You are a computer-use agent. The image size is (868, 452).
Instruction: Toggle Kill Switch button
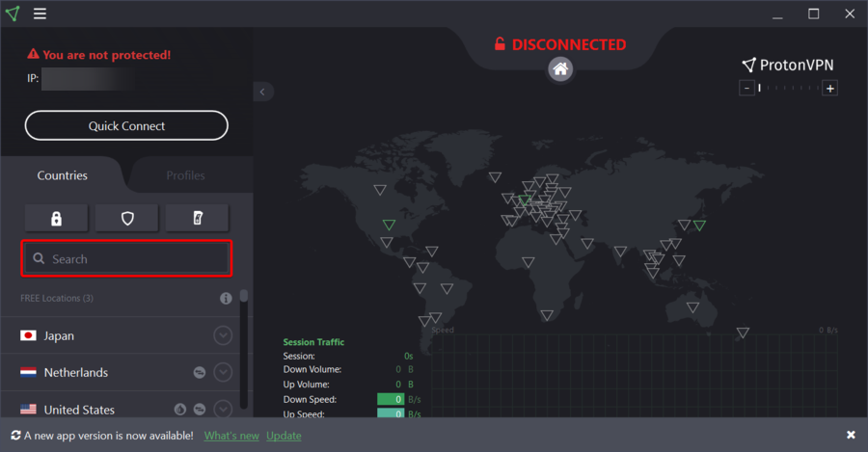(x=197, y=218)
